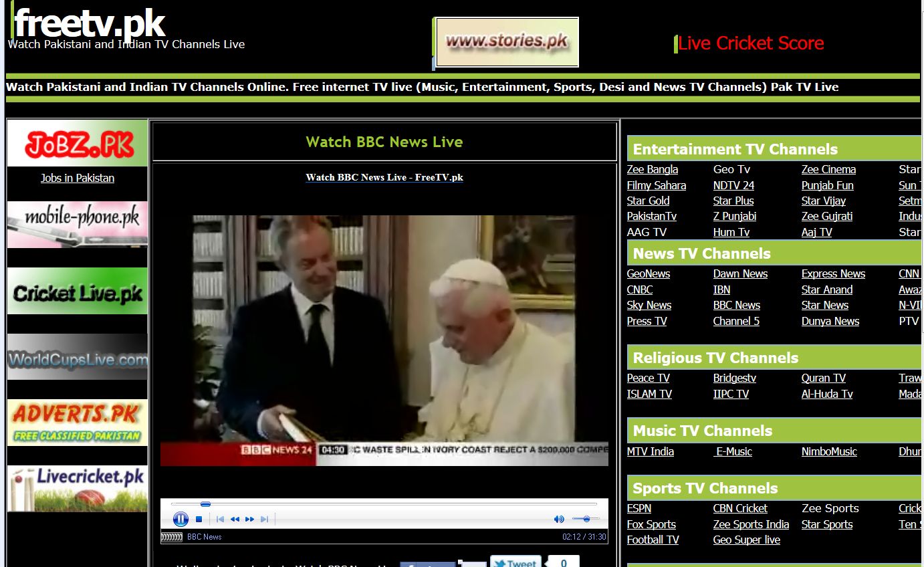Screen dimensions: 924x567
Task: Open the IBN news channel
Action: (x=721, y=290)
